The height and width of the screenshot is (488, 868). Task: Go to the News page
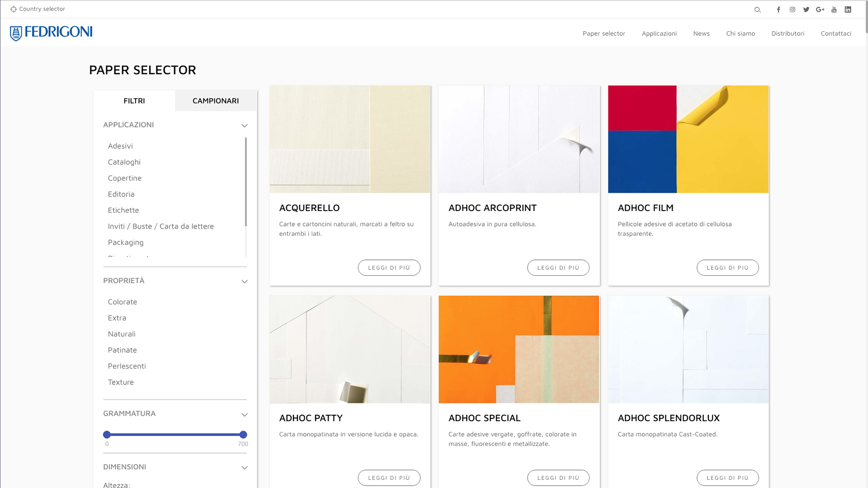coord(701,33)
